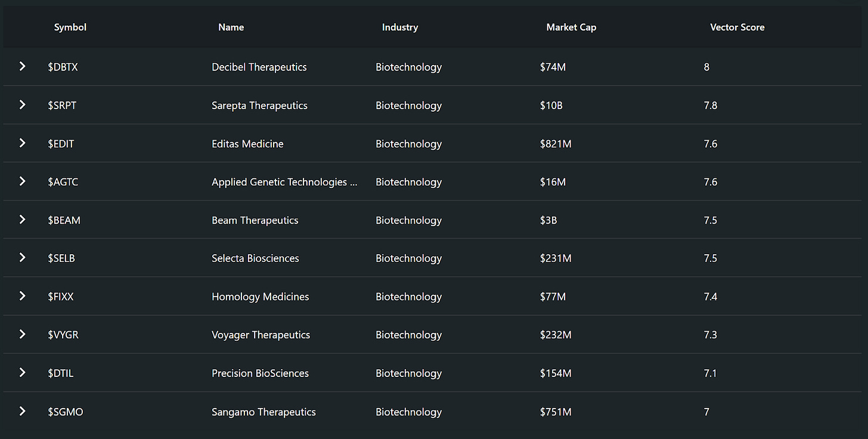This screenshot has height=439, width=868.
Task: Click the Beam Therapeutics name
Action: point(255,220)
